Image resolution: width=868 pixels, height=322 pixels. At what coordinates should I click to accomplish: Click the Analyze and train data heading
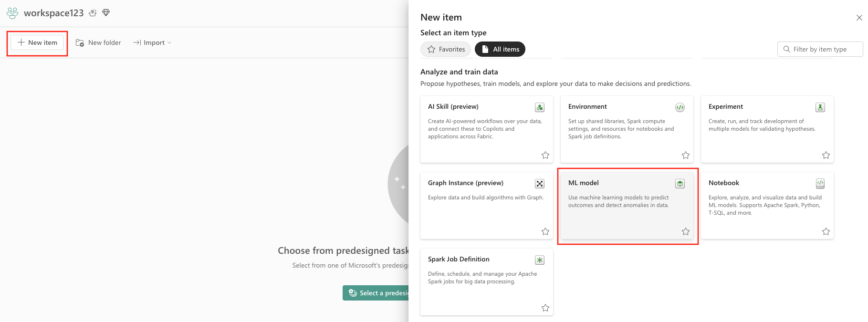pyautogui.click(x=459, y=72)
